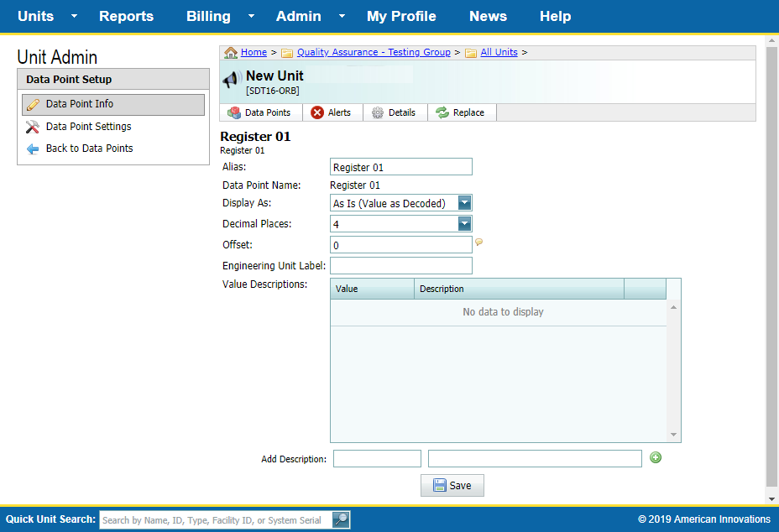The image size is (779, 532).
Task: Open the Decimal Places dropdown
Action: tap(464, 223)
